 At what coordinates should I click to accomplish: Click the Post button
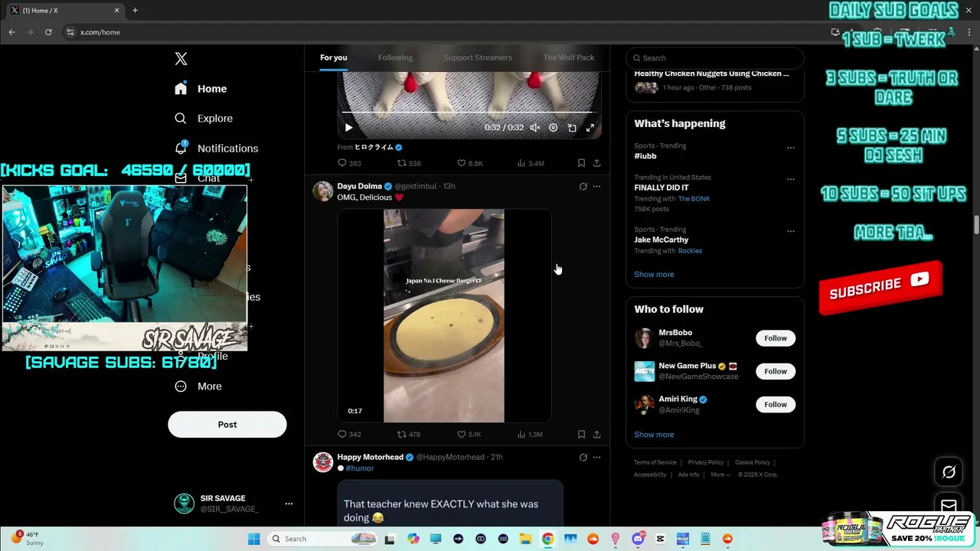pos(227,425)
